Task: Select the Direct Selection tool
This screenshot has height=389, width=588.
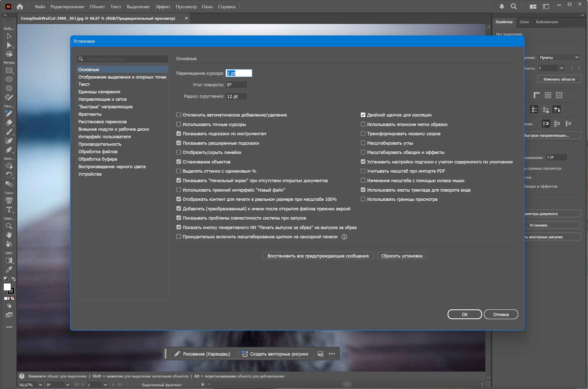Action: (9, 45)
